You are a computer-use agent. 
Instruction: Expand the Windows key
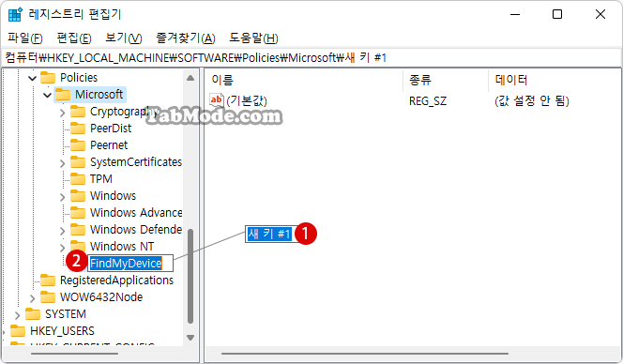(62, 197)
